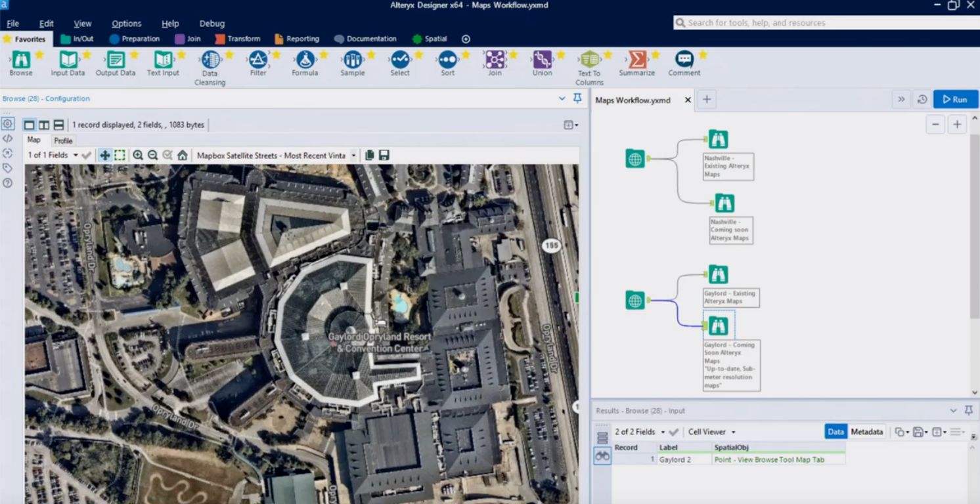This screenshot has width=980, height=504.
Task: Switch to the Profile tab
Action: pyautogui.click(x=63, y=140)
